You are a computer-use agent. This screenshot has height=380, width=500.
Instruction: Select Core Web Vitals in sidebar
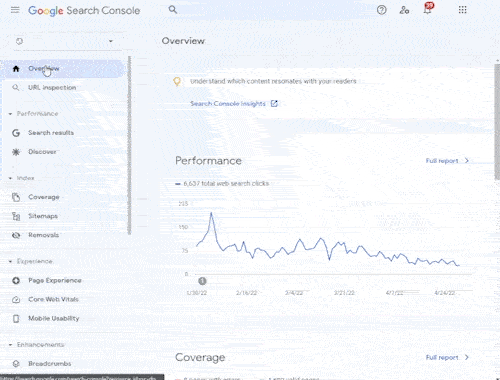coord(53,300)
